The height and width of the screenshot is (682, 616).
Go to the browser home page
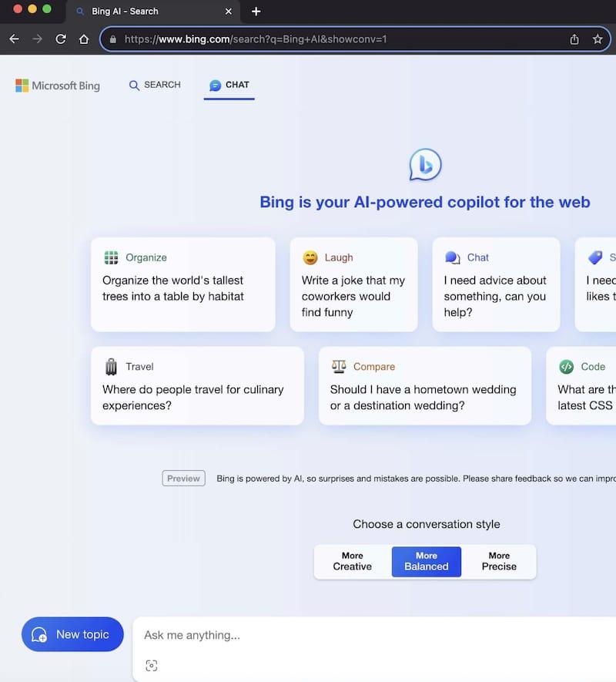coord(84,39)
